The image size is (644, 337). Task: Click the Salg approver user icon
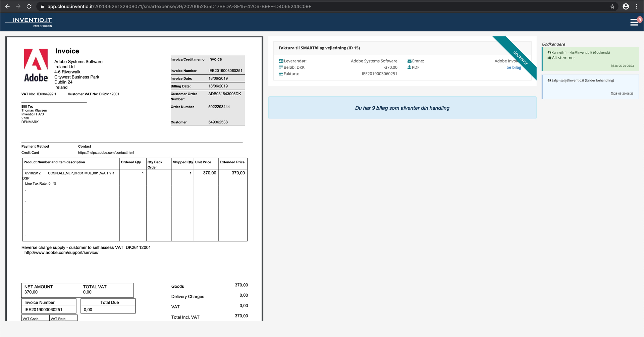tap(549, 80)
